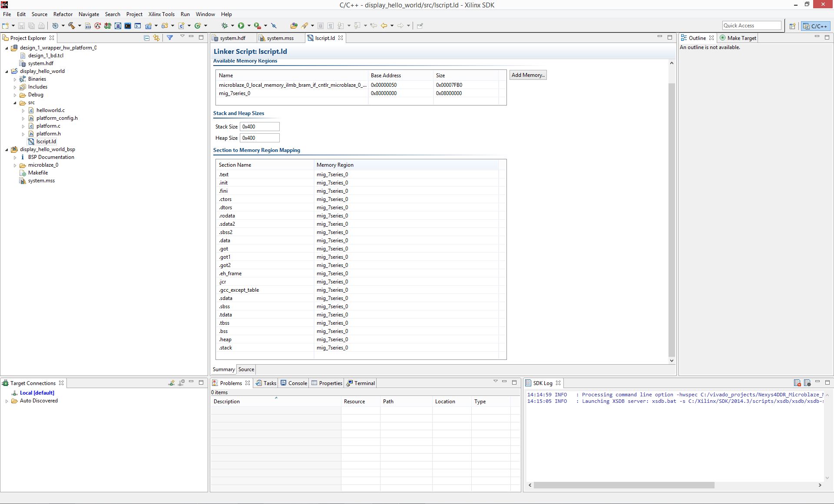Open the Project Explorer filter funnel
Image resolution: width=834 pixels, height=504 pixels.
pyautogui.click(x=170, y=38)
